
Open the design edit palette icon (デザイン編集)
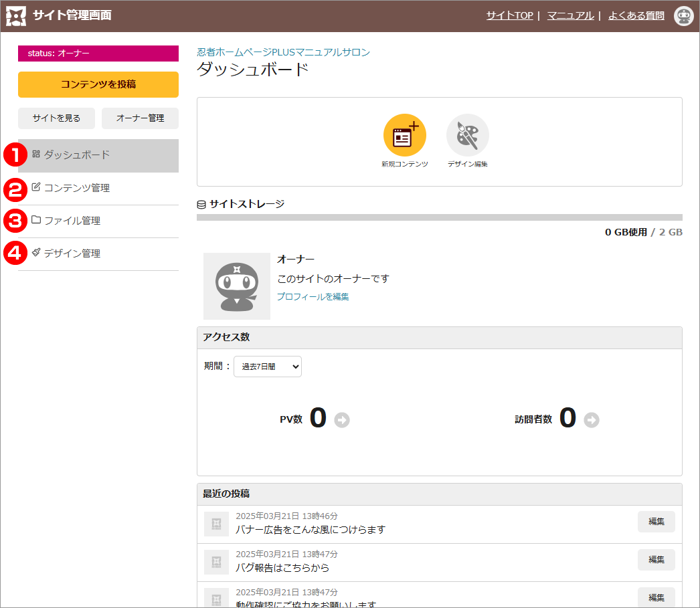(x=467, y=136)
